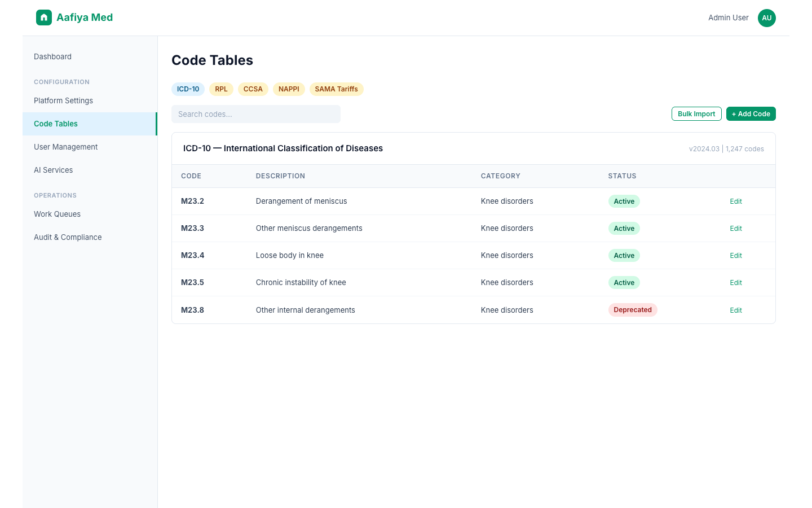Edit the M23.5 code row
812x508 pixels.
pyautogui.click(x=736, y=283)
